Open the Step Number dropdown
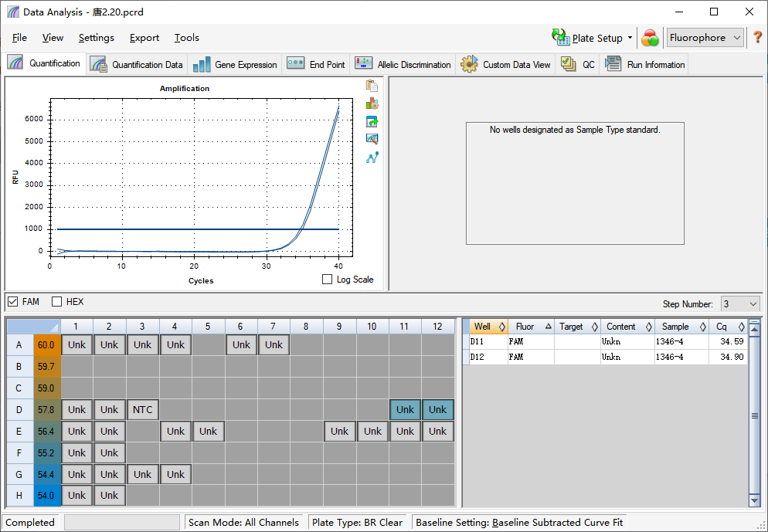 pos(740,304)
